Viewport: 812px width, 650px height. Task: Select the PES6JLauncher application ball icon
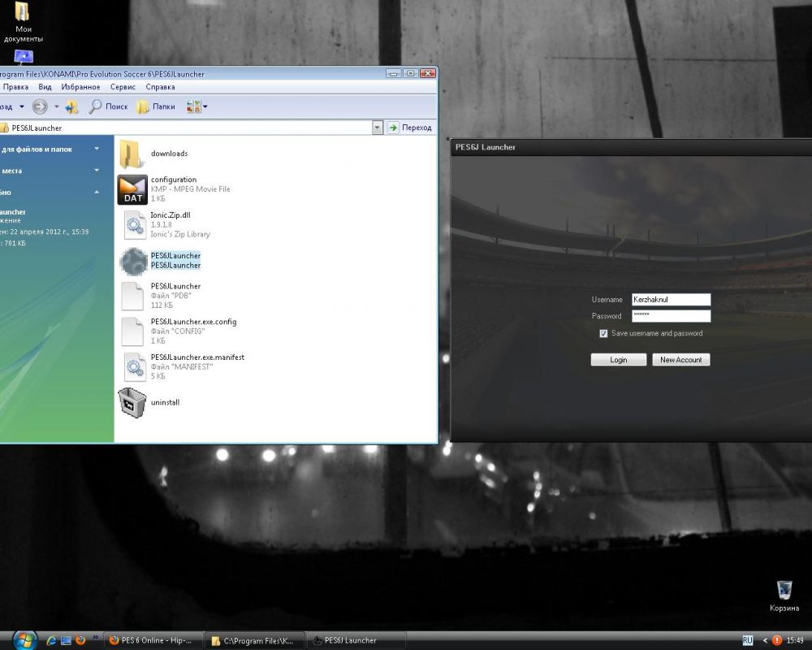pyautogui.click(x=134, y=261)
